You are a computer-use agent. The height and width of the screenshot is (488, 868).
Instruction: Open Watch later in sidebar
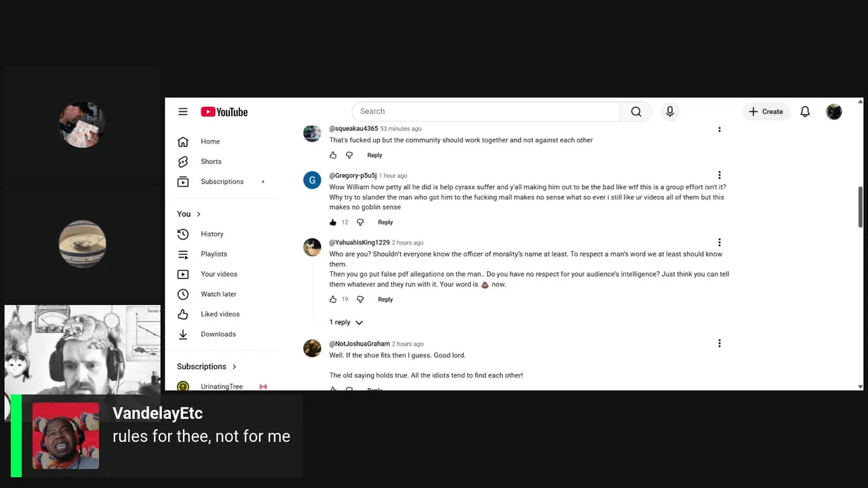(218, 294)
